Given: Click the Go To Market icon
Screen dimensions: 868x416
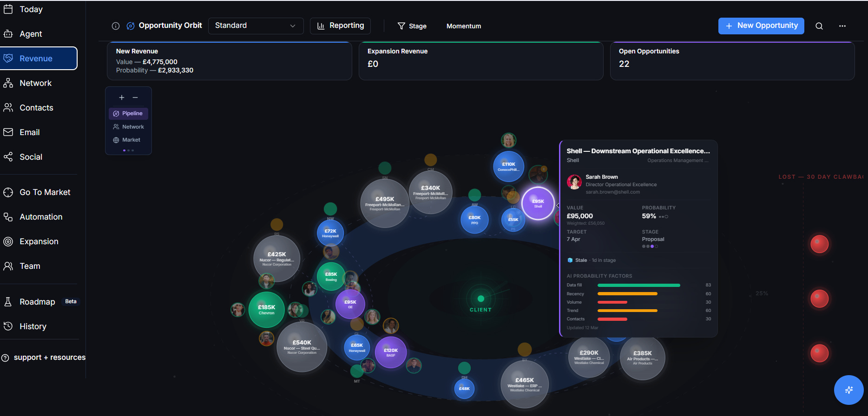Looking at the screenshot, I should click(x=8, y=192).
